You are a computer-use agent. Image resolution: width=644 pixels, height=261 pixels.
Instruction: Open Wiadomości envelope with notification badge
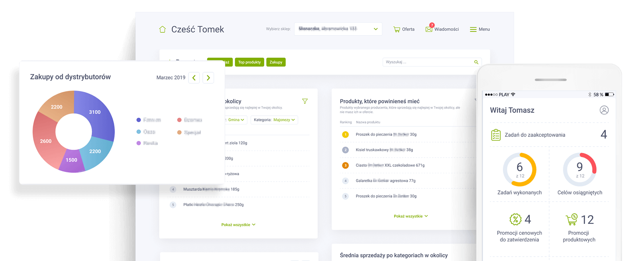coord(429,29)
